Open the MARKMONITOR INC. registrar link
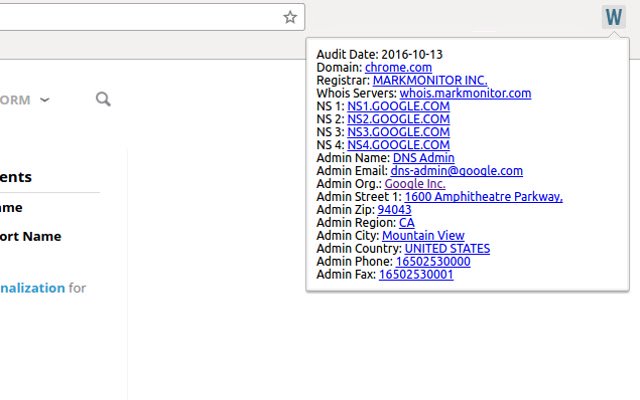 click(430, 80)
